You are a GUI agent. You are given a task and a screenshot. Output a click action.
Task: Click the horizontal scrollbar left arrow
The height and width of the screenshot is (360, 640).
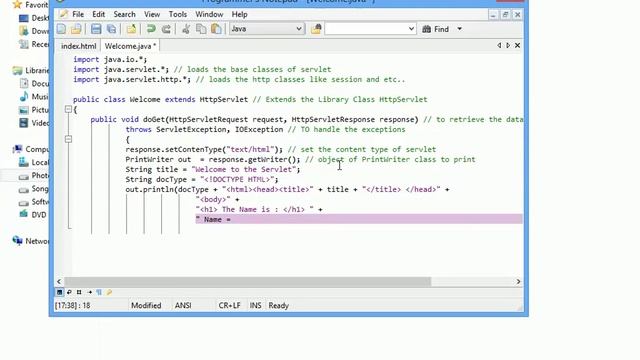(x=59, y=282)
